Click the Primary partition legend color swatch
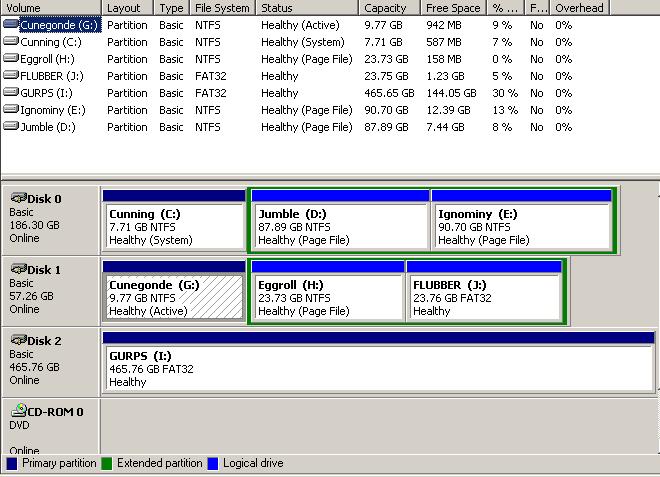The image size is (660, 477). pos(12,464)
